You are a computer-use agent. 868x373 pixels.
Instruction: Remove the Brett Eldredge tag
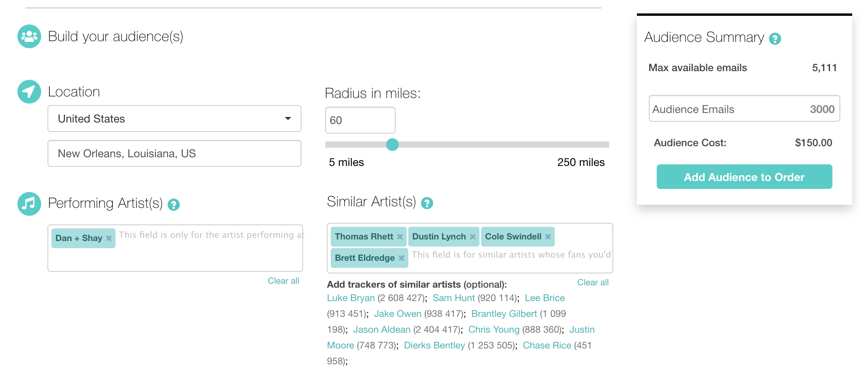coord(402,258)
